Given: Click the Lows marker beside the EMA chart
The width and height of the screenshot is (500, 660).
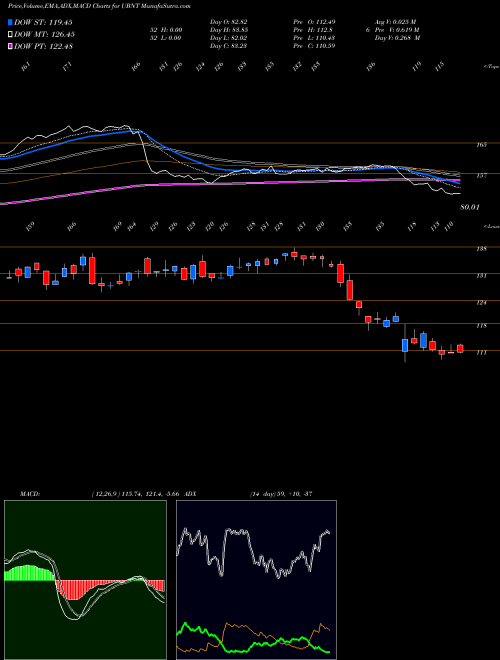Looking at the screenshot, I should pyautogui.click(x=491, y=227).
